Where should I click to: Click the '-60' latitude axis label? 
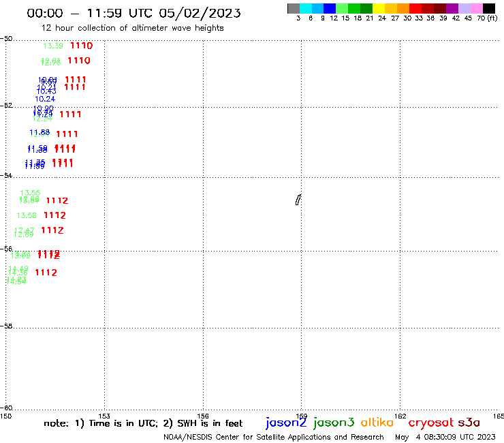point(6,408)
